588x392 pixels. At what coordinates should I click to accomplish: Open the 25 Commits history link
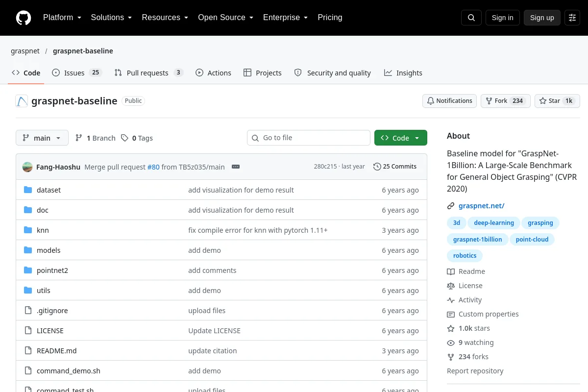tap(395, 167)
